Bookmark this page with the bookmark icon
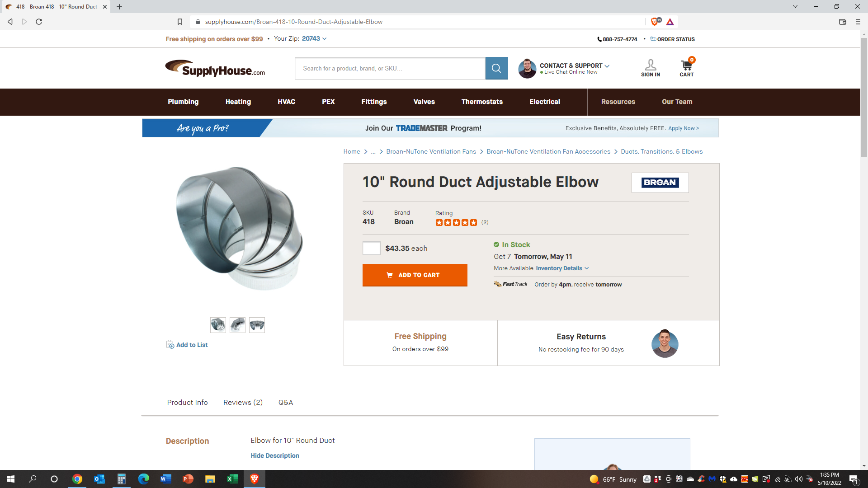Image resolution: width=868 pixels, height=488 pixels. pyautogui.click(x=180, y=22)
